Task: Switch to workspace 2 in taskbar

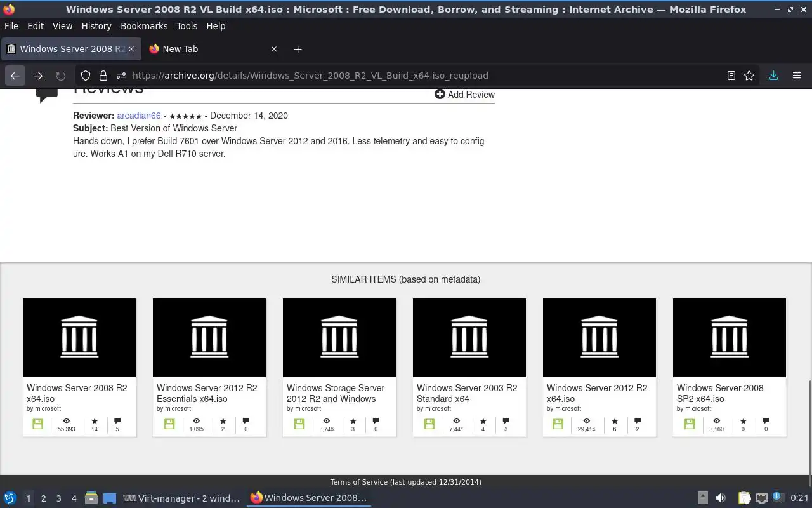Action: click(43, 498)
